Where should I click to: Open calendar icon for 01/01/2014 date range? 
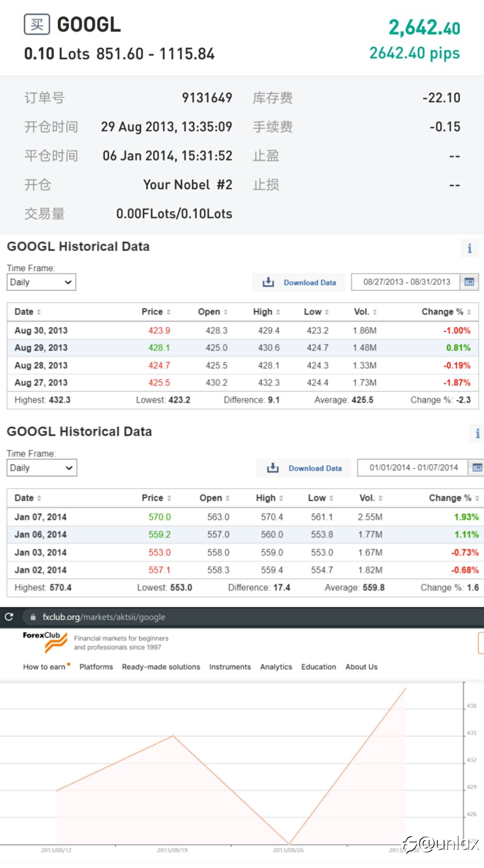point(476,468)
